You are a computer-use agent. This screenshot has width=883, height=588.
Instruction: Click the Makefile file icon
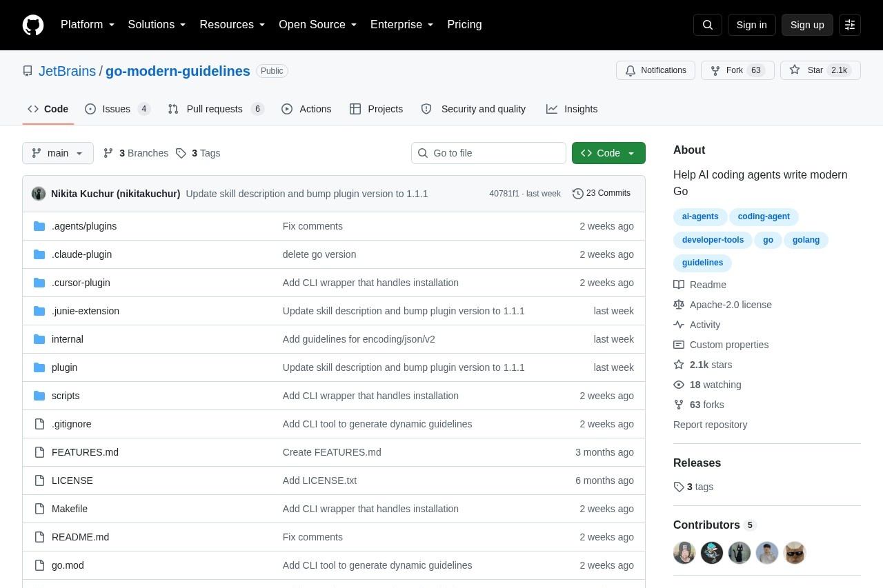pos(39,509)
